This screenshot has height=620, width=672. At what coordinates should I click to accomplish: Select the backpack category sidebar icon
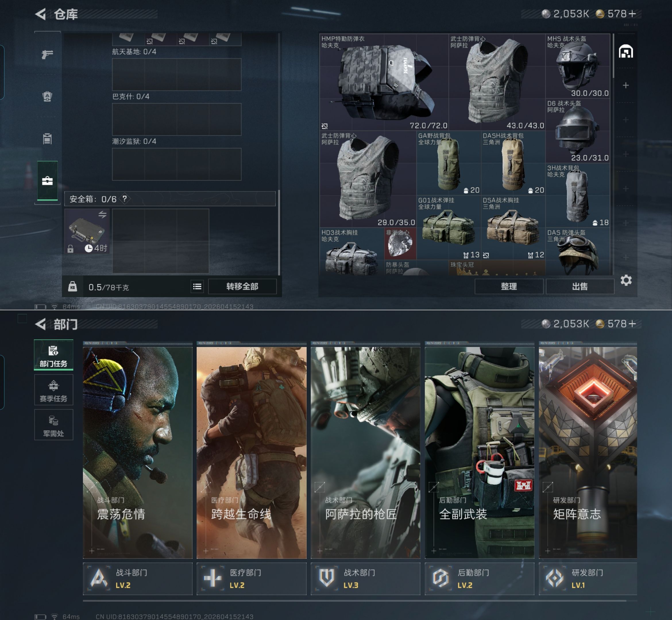pyautogui.click(x=47, y=96)
